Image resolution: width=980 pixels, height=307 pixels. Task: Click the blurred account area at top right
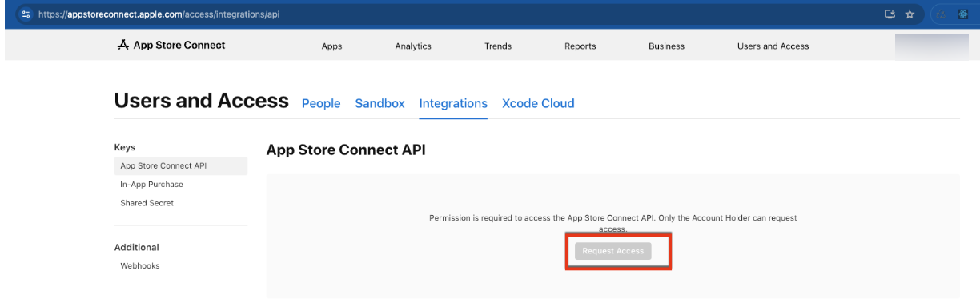tap(932, 46)
